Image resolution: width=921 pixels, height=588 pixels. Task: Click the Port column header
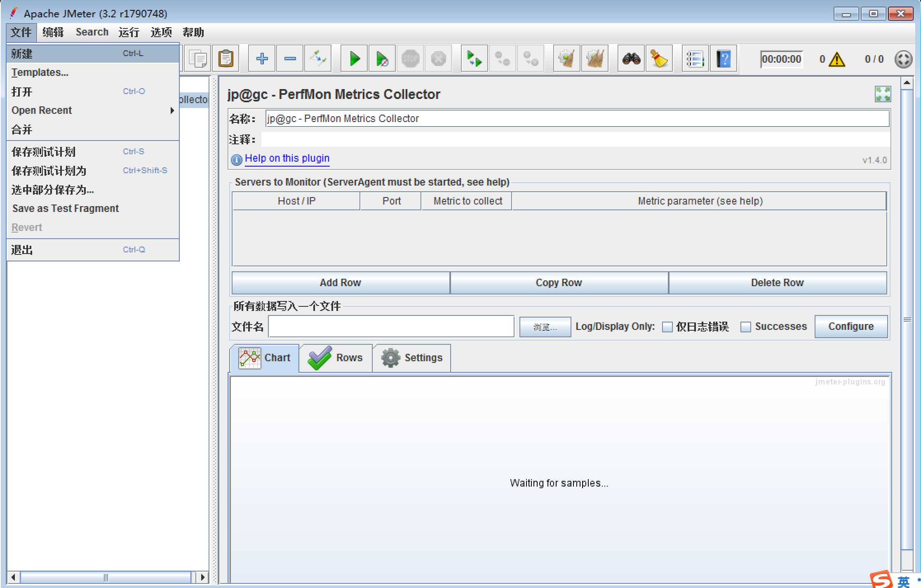point(391,201)
